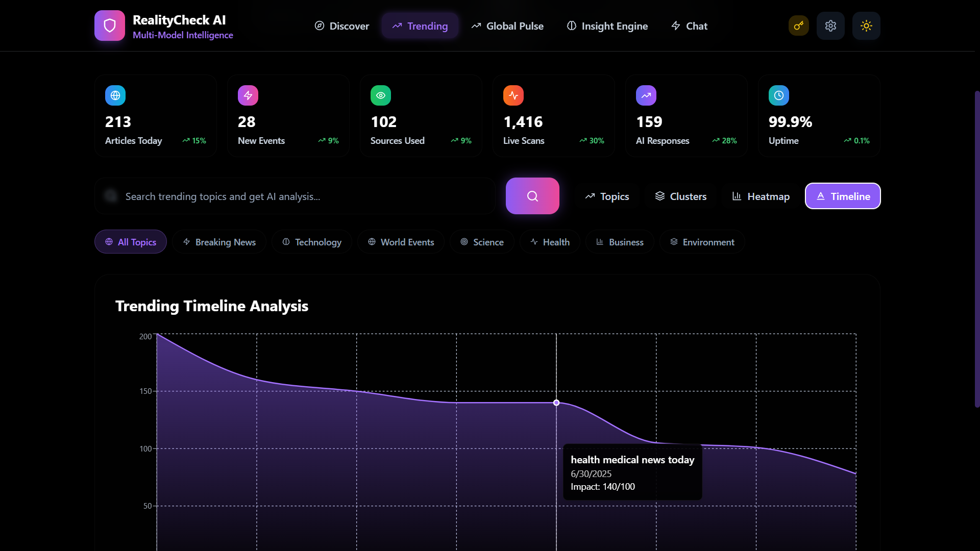This screenshot has width=980, height=551.
Task: Select the Topics view
Action: pyautogui.click(x=607, y=196)
